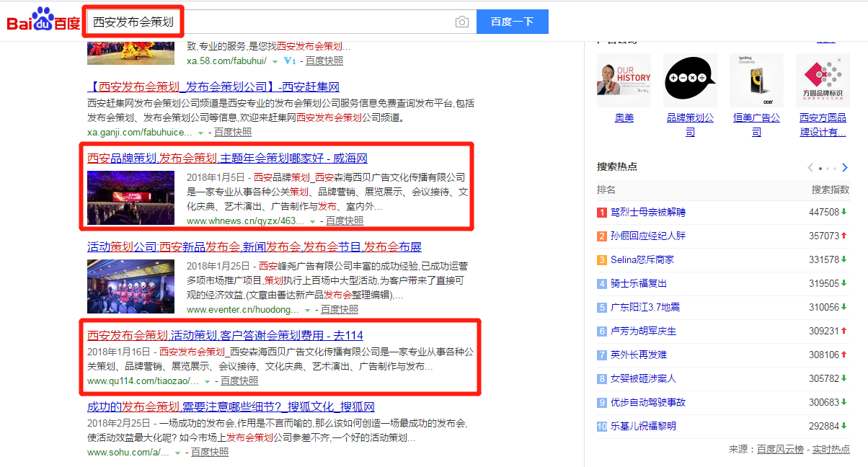Open the 恒美广告公司 link

[756, 125]
